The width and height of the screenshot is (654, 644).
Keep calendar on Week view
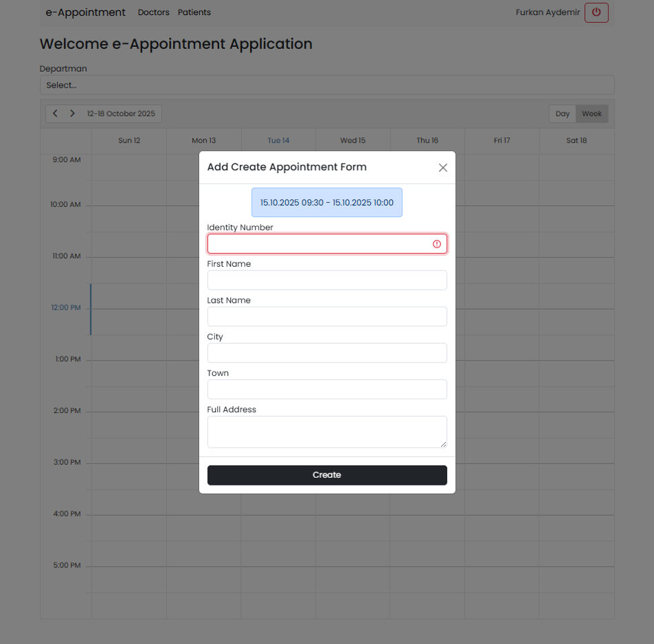pos(591,113)
